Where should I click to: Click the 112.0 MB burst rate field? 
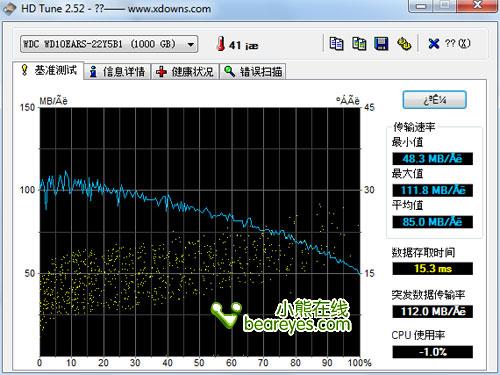(432, 312)
